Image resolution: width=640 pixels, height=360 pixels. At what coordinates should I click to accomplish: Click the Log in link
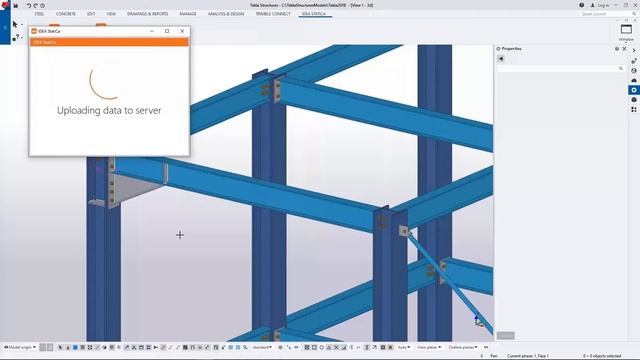click(603, 6)
